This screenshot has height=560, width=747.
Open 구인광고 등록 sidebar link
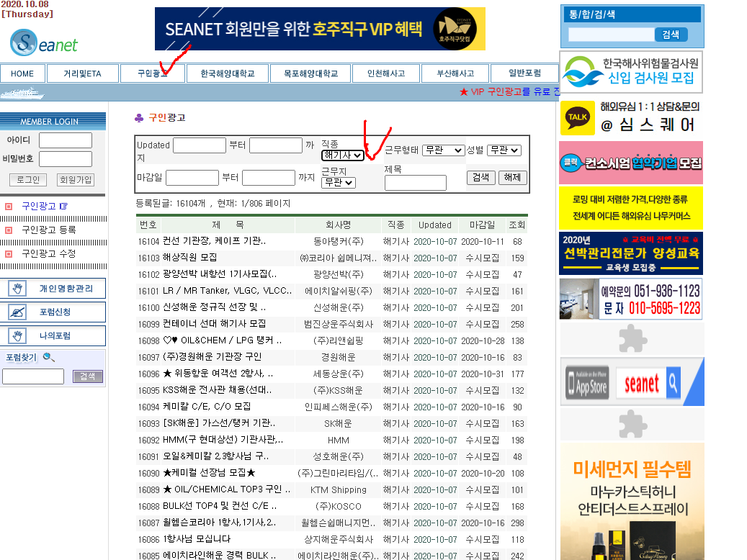49,230
